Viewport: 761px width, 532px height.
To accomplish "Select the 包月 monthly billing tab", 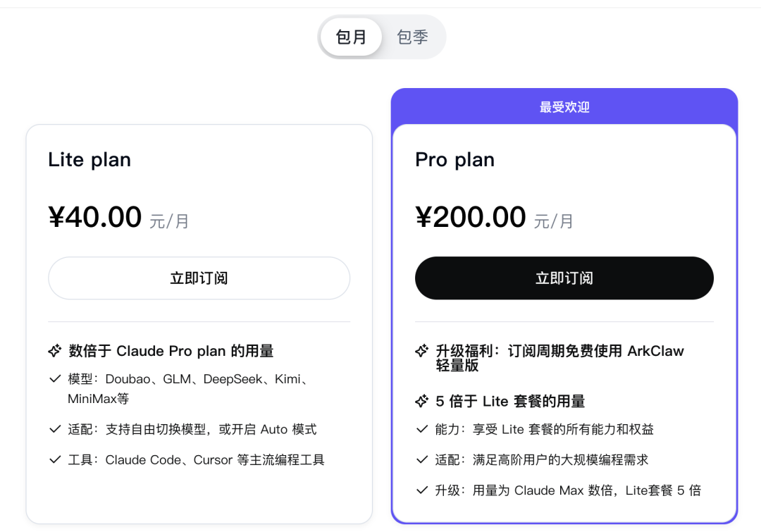I will pos(351,37).
